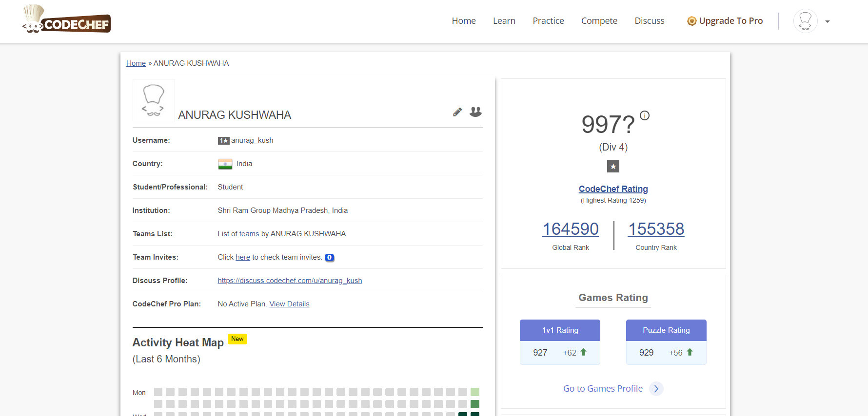Click the 1★ badge beside username

[223, 141]
